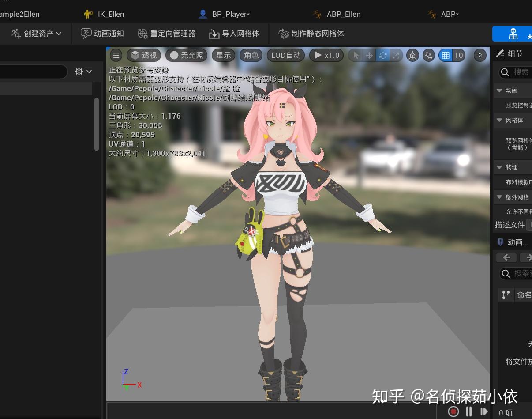
Task: Click the 显示 show flags button
Action: pos(223,55)
